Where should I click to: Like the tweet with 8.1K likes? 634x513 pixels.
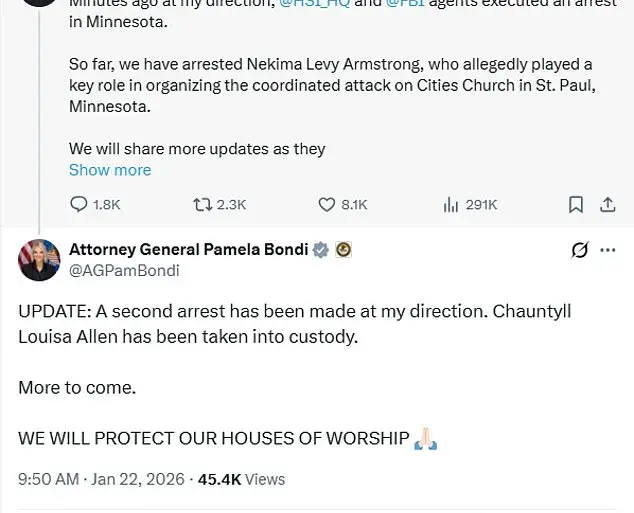(x=326, y=204)
